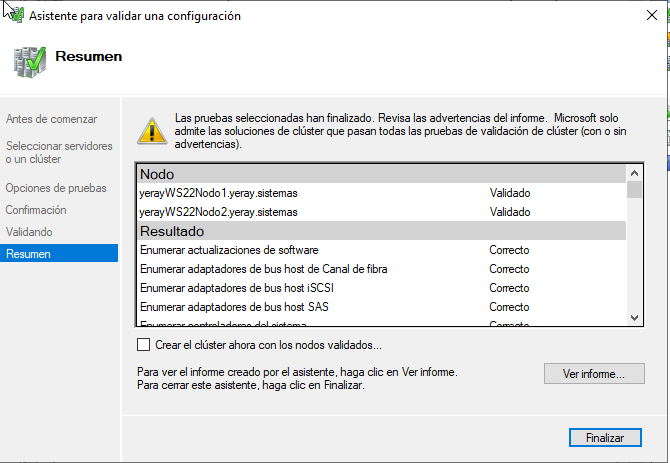Close the validation wizard window
The height and width of the screenshot is (463, 670).
(652, 15)
